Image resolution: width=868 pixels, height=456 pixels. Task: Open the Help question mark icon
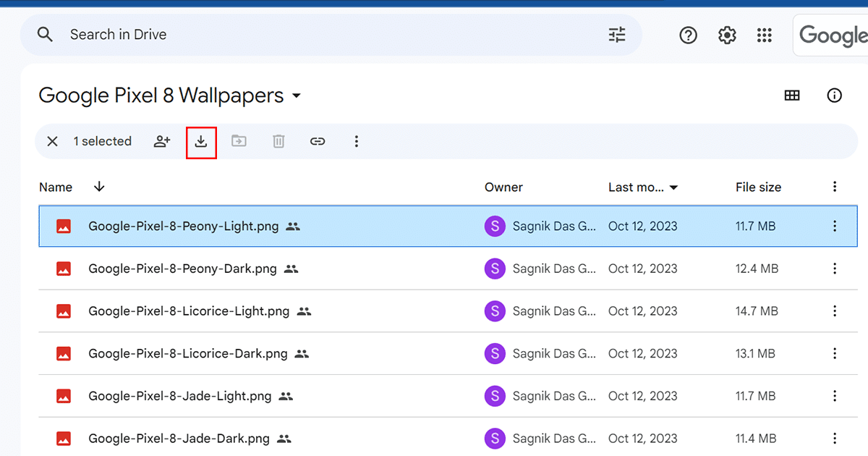point(688,35)
